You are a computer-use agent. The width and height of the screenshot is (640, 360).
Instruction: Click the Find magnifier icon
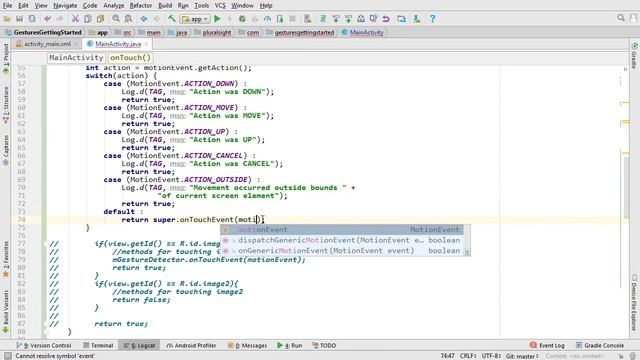pyautogui.click(x=116, y=19)
